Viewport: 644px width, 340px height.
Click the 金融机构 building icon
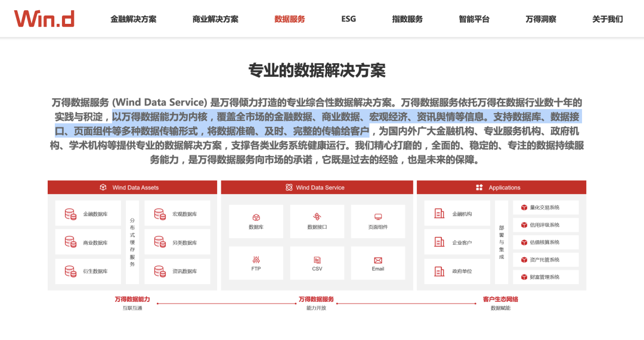(439, 213)
